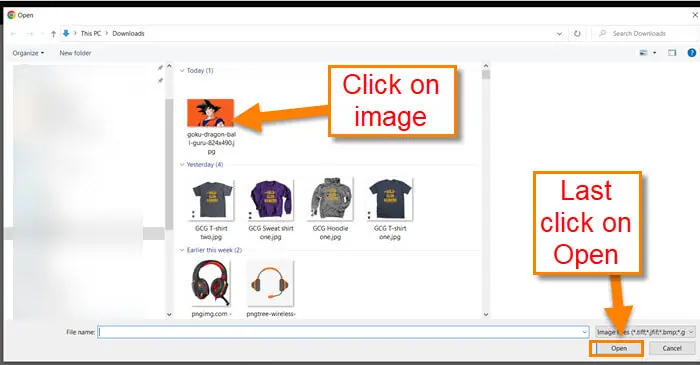
Task: Click the Cancel button
Action: pyautogui.click(x=672, y=348)
